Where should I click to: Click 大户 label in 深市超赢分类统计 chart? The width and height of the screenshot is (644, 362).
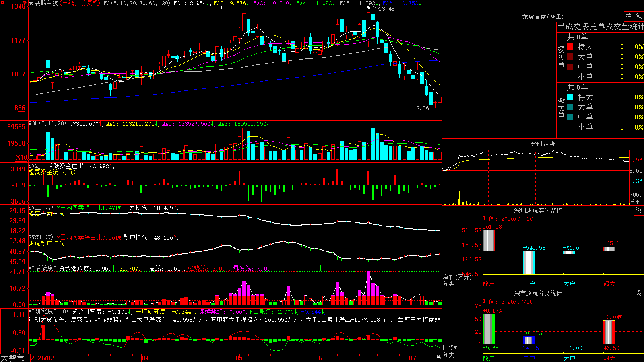[x=569, y=358]
